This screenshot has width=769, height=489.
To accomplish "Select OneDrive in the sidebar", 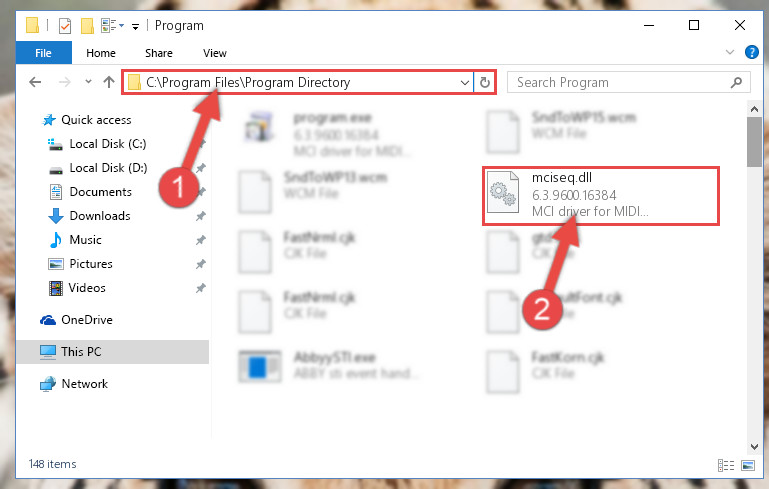I will point(87,320).
